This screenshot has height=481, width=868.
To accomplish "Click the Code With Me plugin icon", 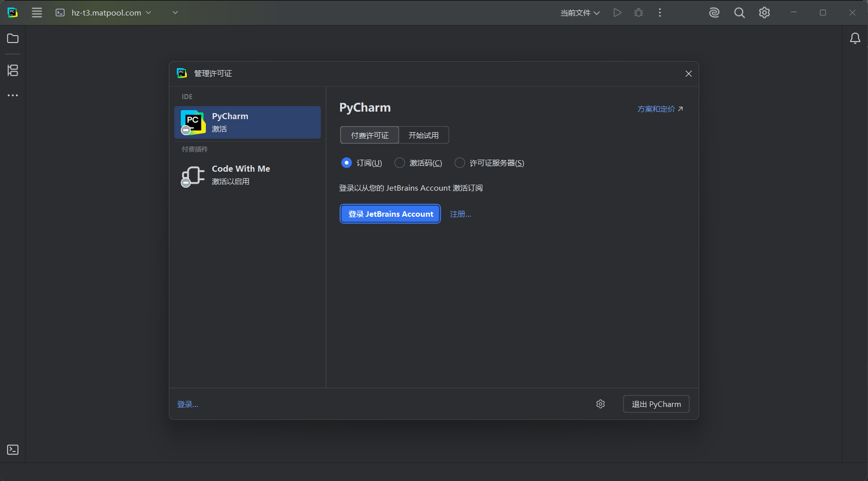I will click(193, 176).
